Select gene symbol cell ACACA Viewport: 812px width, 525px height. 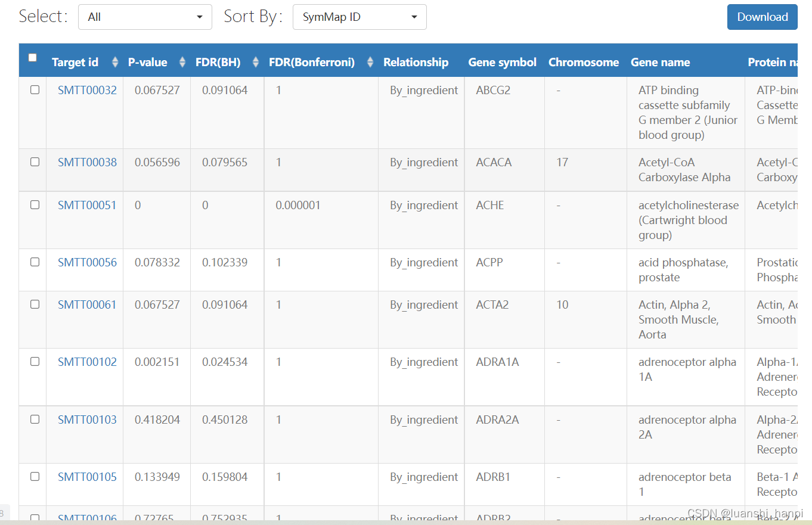click(494, 162)
